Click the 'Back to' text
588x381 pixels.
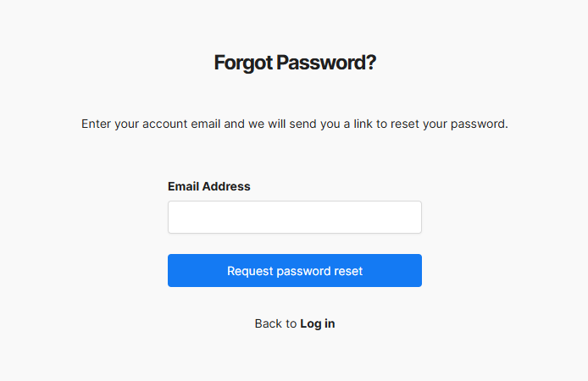coord(275,323)
